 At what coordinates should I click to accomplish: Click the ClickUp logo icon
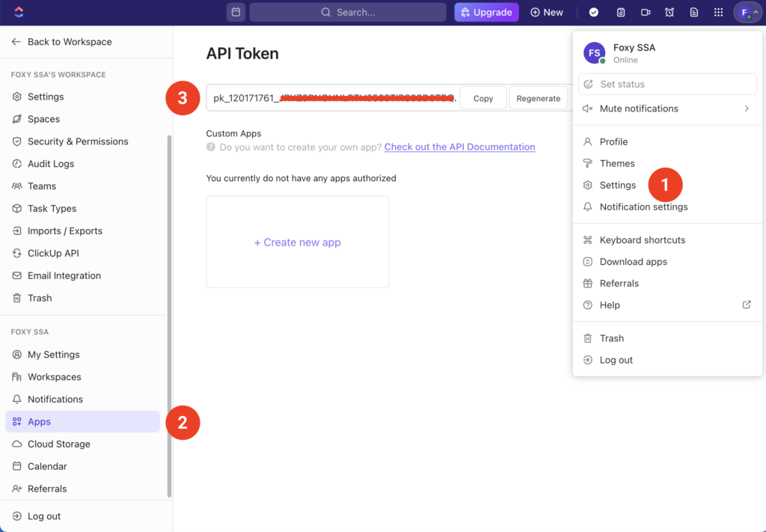19,12
